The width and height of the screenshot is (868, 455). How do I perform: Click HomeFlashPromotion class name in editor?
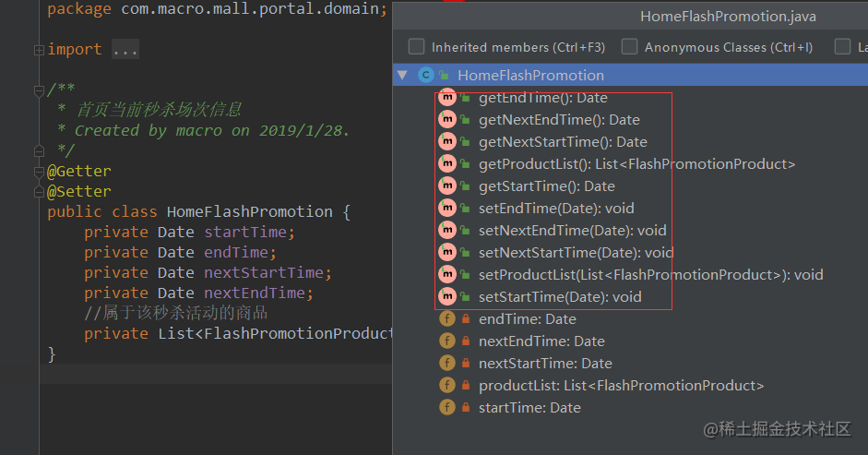[x=250, y=211]
